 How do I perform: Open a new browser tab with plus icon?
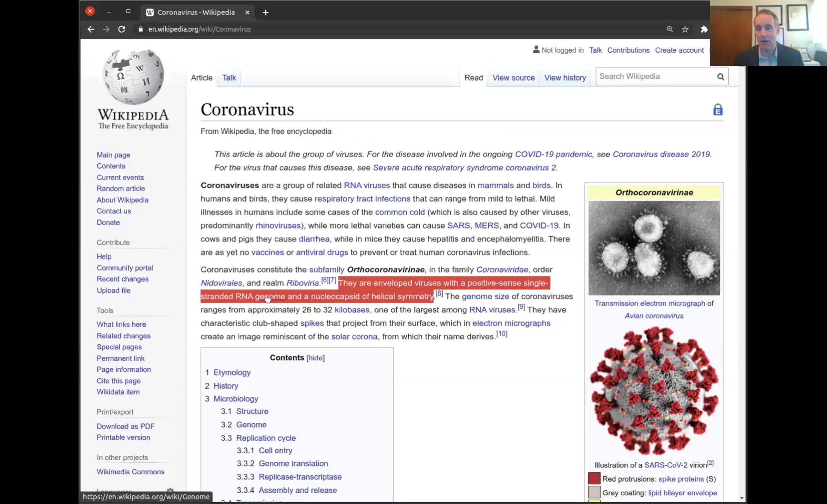click(x=265, y=12)
